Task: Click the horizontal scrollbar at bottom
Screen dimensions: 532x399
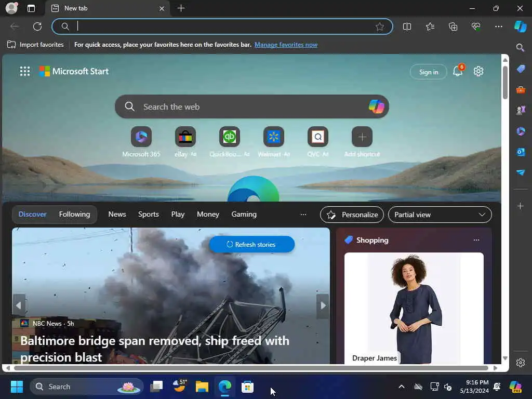Action: point(251,368)
